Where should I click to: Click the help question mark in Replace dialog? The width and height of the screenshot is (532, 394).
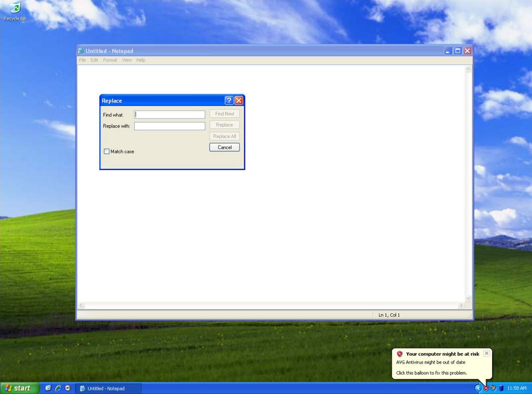pyautogui.click(x=229, y=100)
